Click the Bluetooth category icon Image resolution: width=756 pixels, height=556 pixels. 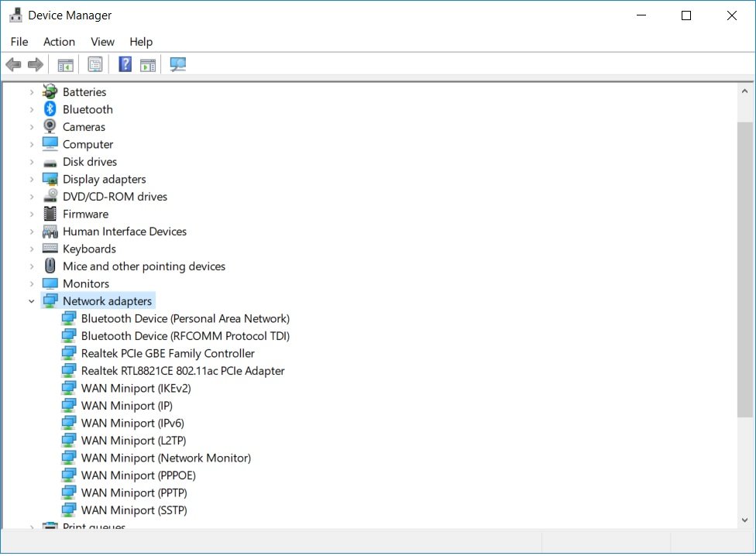point(50,109)
